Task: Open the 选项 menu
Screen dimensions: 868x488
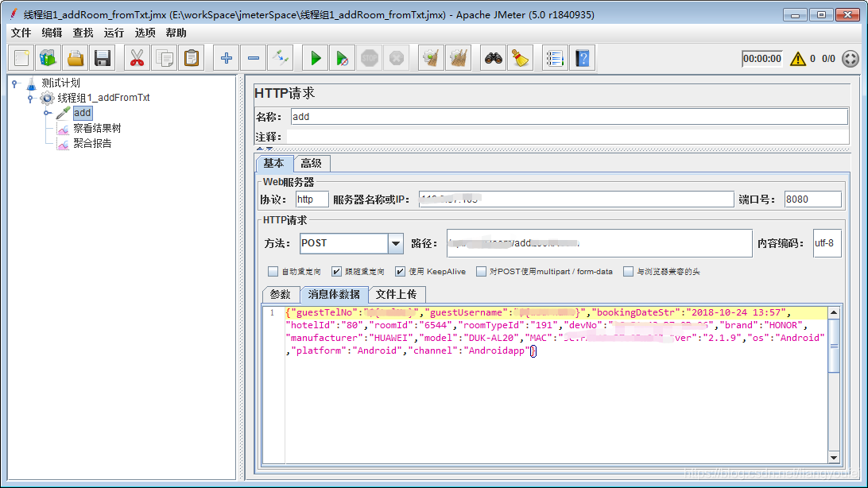Action: coord(145,33)
